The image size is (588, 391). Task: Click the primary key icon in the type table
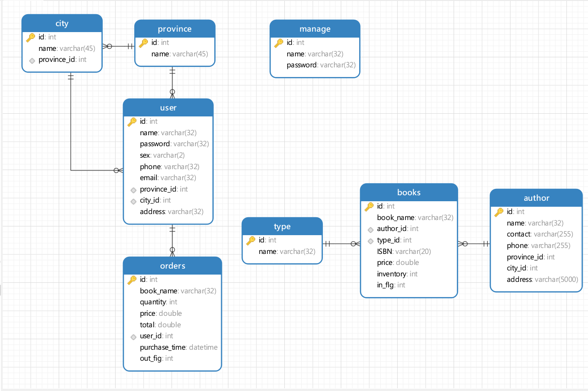pyautogui.click(x=251, y=240)
